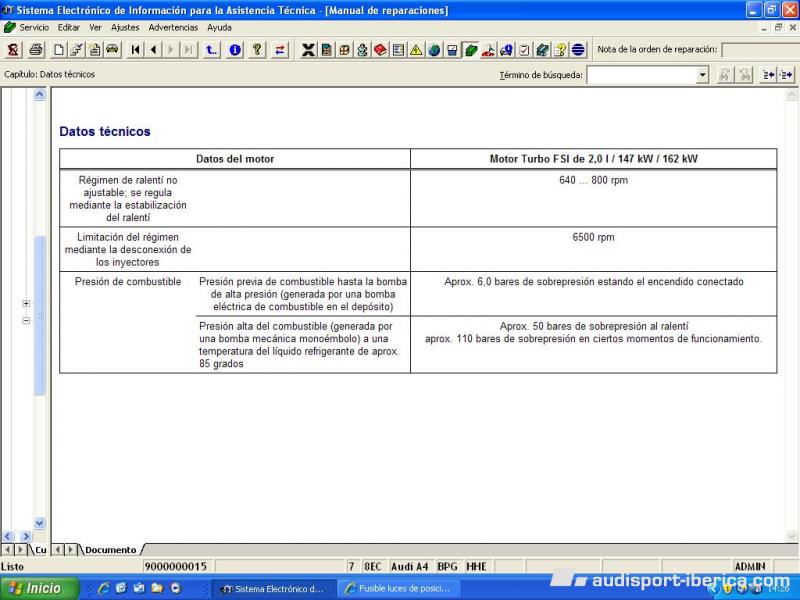Click the left panel vertical scrollbar down arrow
Viewport: 800px width, 600px height.
(x=40, y=523)
